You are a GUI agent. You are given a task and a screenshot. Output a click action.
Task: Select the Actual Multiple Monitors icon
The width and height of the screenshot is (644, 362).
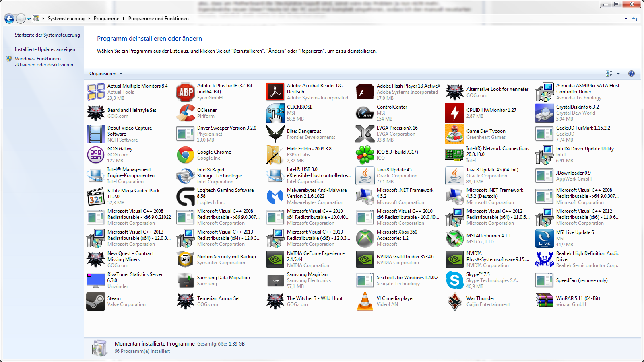click(96, 92)
